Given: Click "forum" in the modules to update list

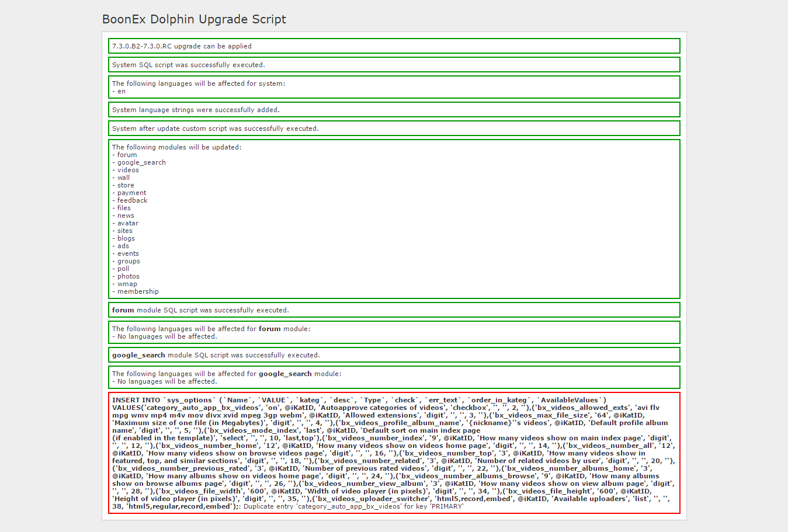Looking at the screenshot, I should (127, 155).
